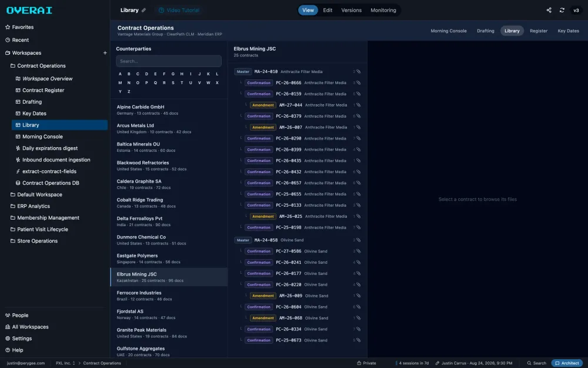Open the Recent items list
The height and width of the screenshot is (368, 588).
coord(17,40)
